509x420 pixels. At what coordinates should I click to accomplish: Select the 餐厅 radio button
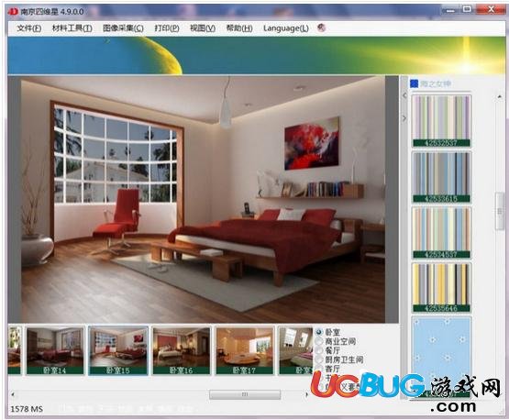click(x=319, y=350)
